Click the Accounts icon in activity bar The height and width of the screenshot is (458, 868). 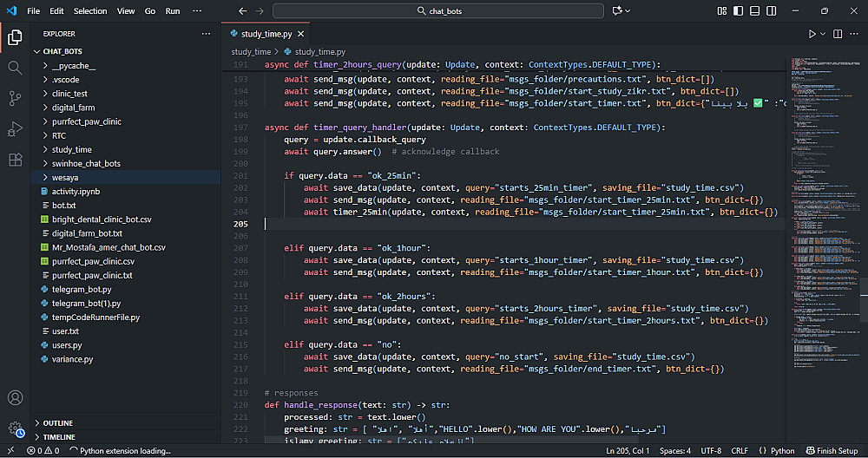tap(15, 398)
